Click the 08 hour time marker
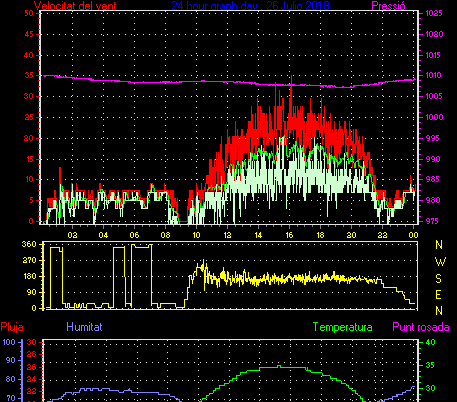Viewport: 457px width, 402px height. (165, 235)
